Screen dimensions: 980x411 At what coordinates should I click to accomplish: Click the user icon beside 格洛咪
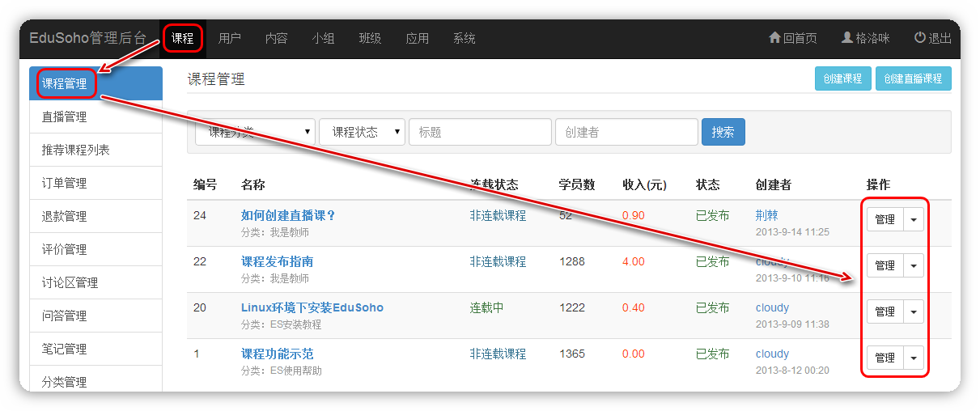[846, 38]
